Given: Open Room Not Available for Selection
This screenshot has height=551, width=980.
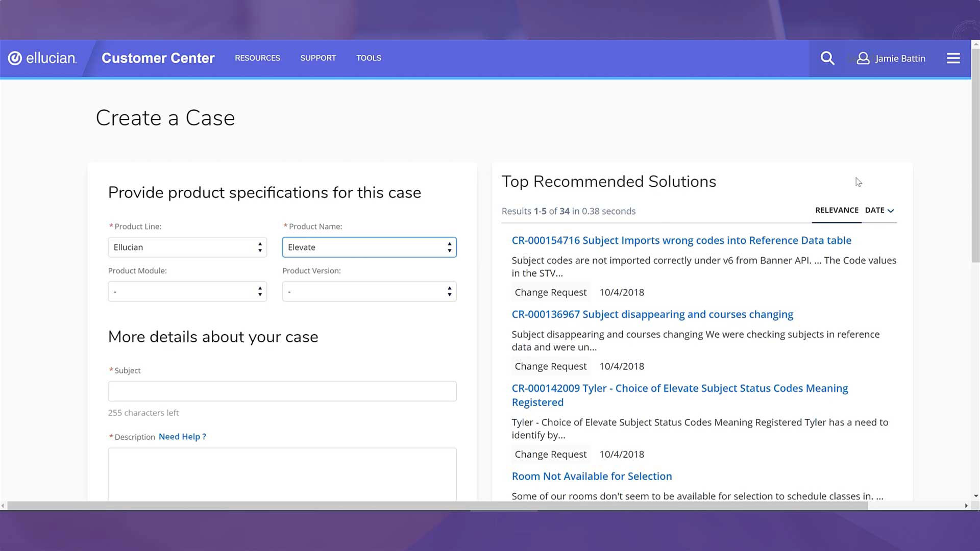Looking at the screenshot, I should 592,476.
